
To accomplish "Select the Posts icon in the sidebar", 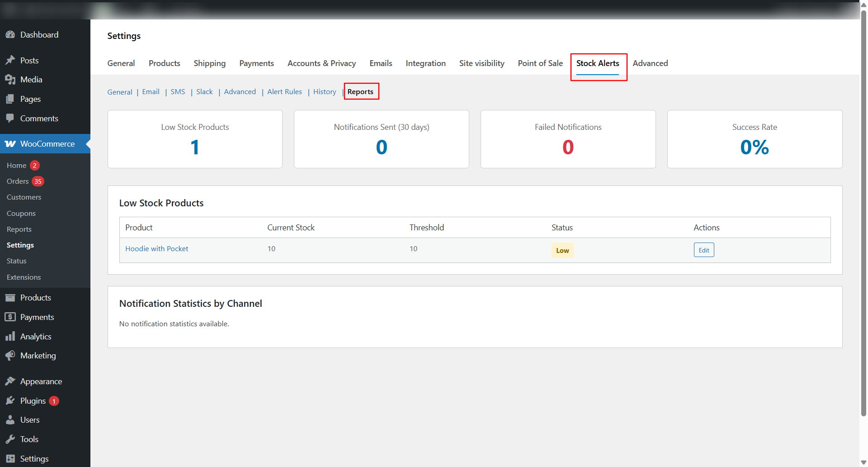I will coord(11,60).
